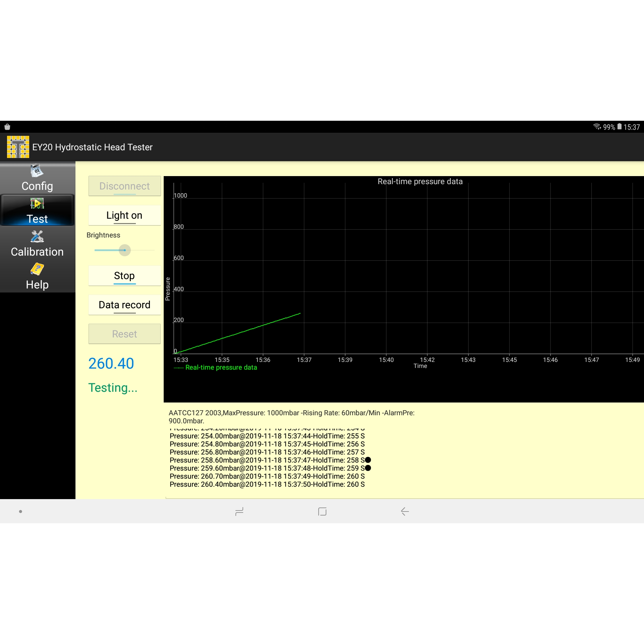The image size is (644, 644).
Task: Tap the Android home button icon
Action: click(322, 512)
